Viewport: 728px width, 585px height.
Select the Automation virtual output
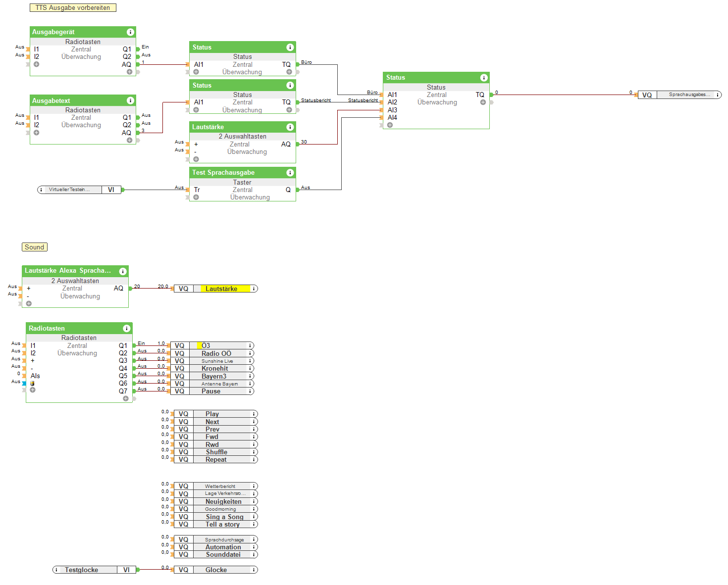coord(216,547)
